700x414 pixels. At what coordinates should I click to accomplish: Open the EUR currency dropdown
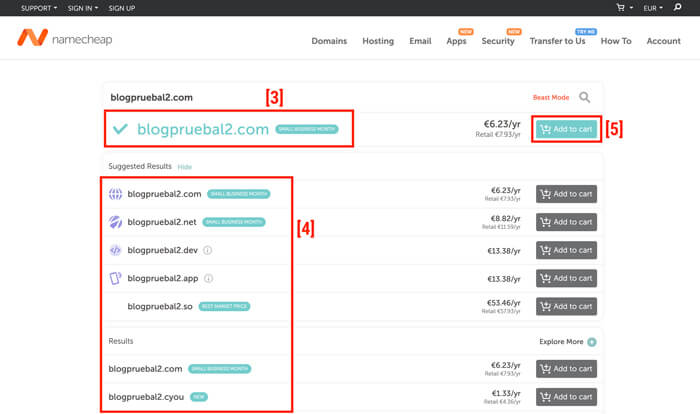click(653, 8)
